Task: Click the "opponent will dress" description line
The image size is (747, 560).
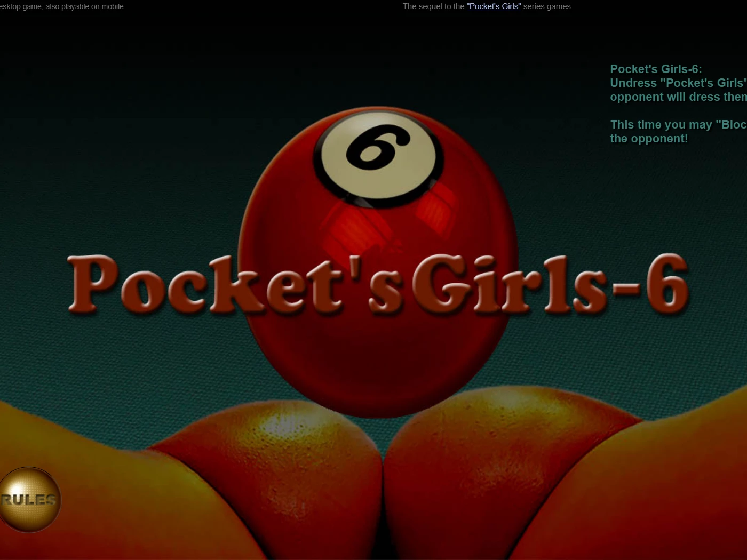Action: point(677,97)
